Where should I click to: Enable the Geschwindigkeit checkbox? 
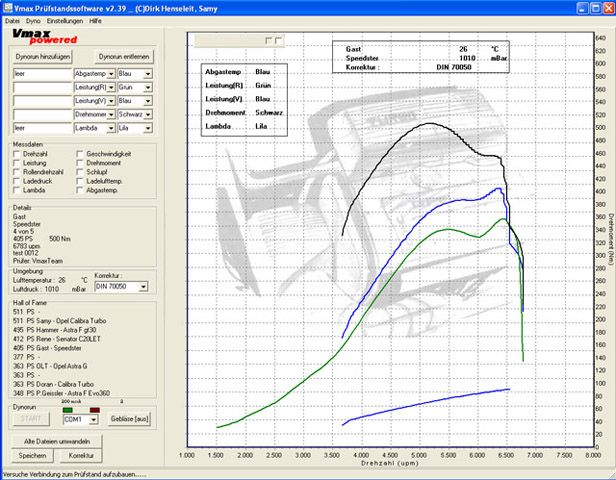click(80, 154)
